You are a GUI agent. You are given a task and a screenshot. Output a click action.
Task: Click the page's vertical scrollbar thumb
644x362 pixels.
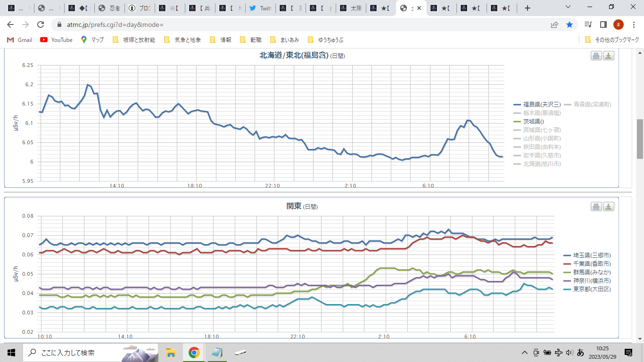(x=640, y=139)
